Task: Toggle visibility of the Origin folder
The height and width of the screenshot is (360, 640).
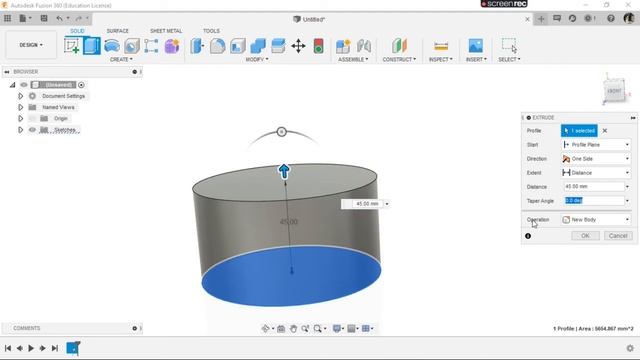Action: point(32,118)
